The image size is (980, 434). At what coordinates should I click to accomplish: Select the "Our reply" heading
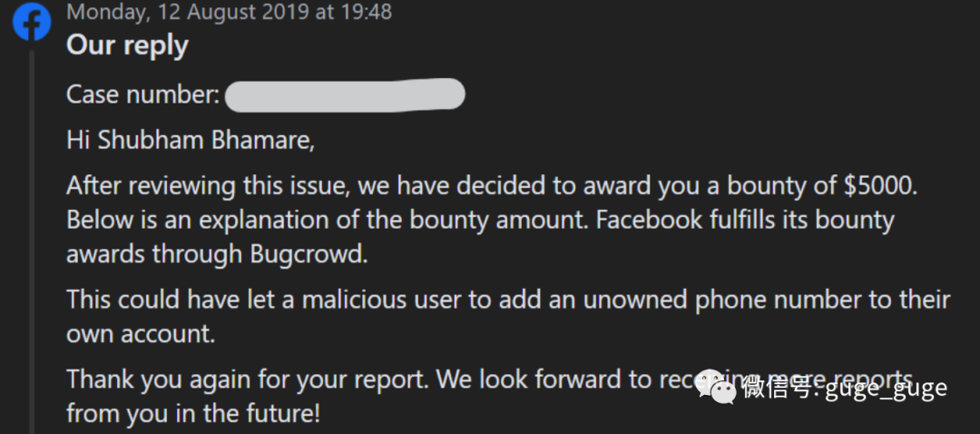[128, 45]
